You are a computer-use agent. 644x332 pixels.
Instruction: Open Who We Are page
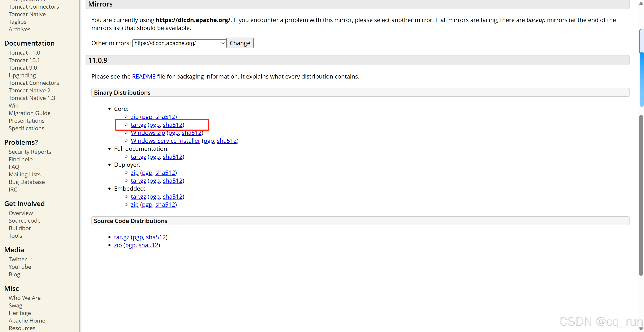click(x=25, y=298)
